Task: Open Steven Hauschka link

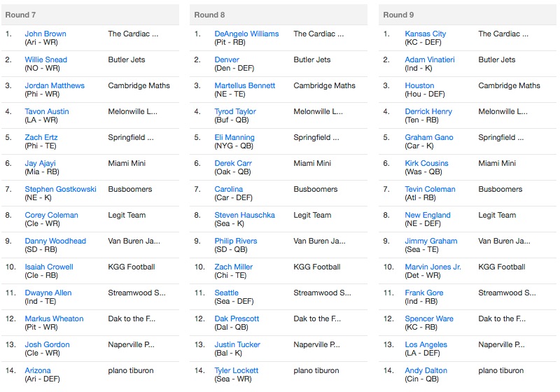Action: [x=244, y=216]
